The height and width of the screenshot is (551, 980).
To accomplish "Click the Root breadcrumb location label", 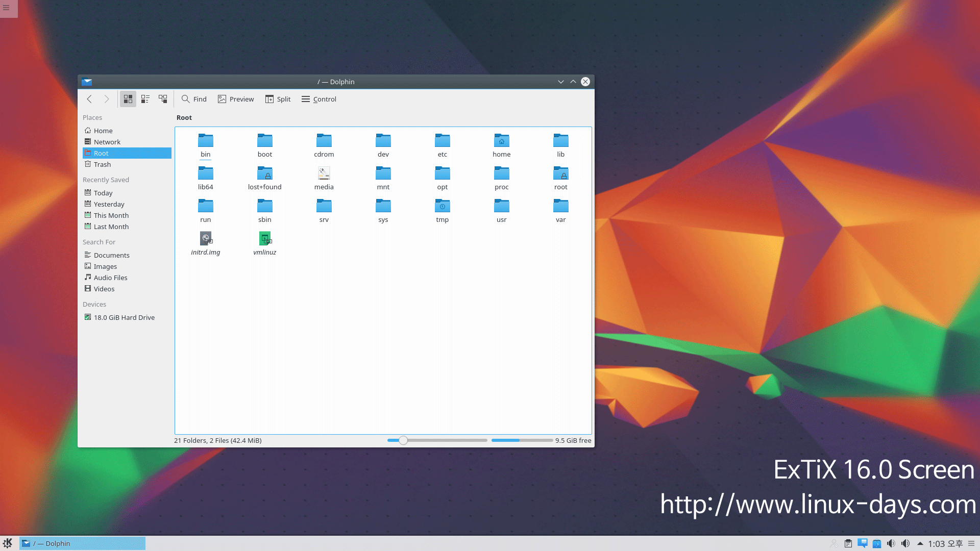I will [x=184, y=117].
